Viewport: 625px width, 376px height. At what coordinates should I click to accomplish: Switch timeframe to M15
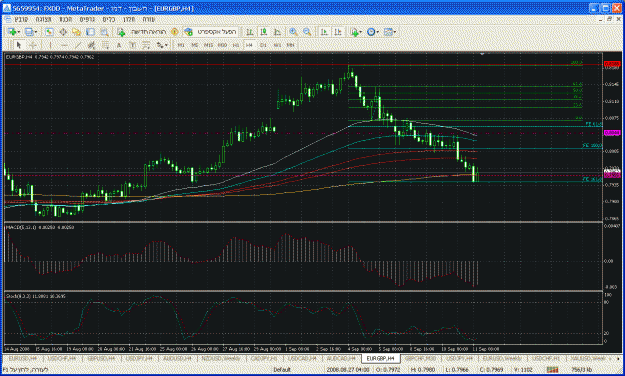[208, 45]
